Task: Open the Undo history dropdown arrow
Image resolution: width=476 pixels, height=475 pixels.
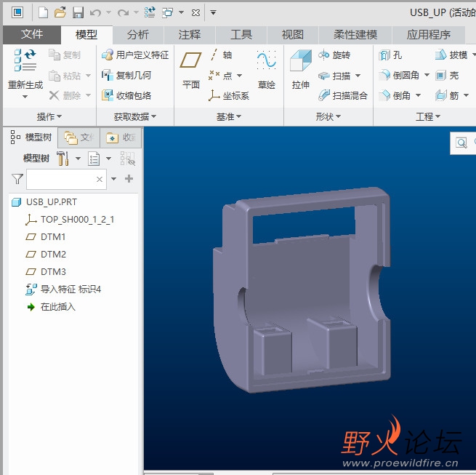Action: pyautogui.click(x=109, y=12)
